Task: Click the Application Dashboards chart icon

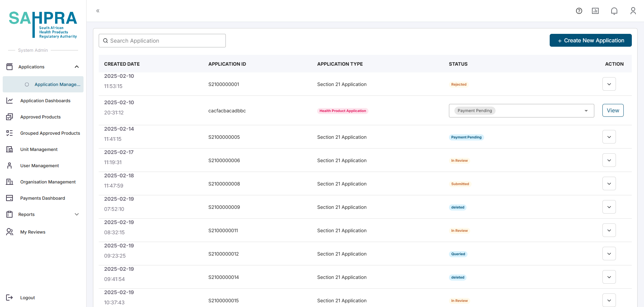Action: 9,101
